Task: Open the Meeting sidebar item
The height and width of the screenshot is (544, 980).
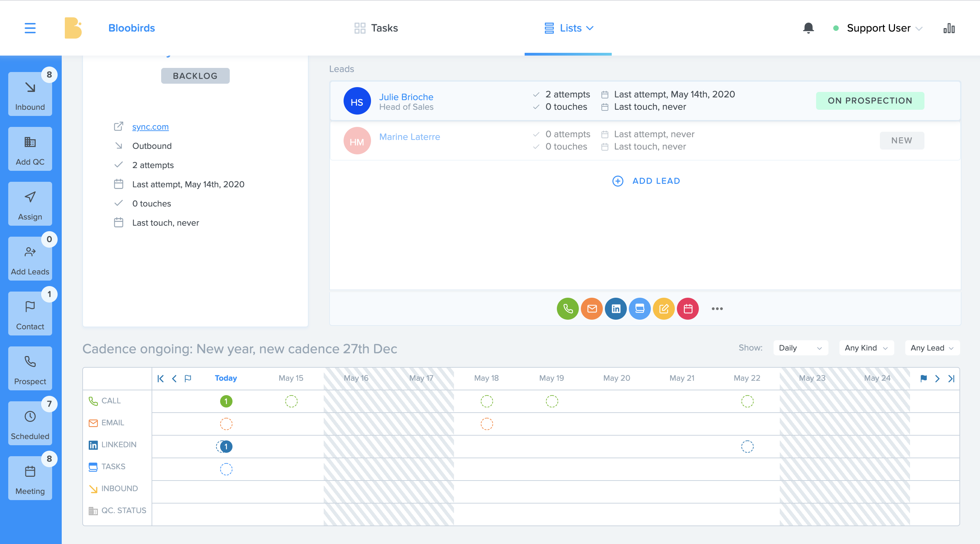Action: (30, 478)
